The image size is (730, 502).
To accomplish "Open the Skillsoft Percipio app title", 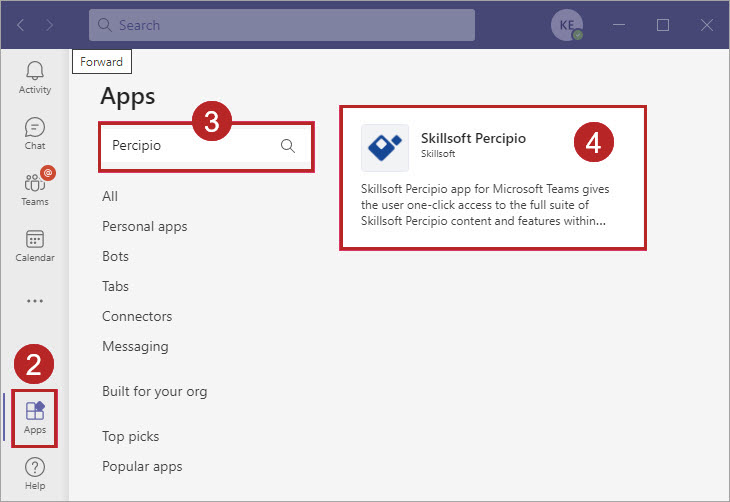I will pos(473,138).
